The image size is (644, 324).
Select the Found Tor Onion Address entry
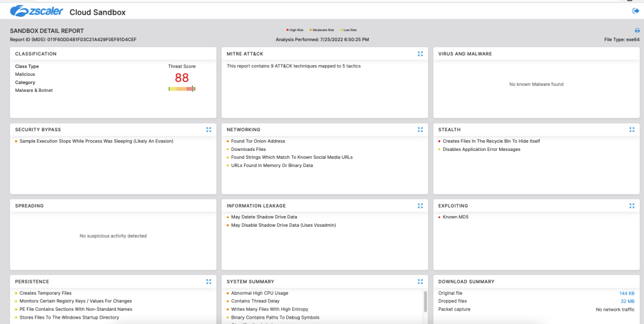[258, 141]
